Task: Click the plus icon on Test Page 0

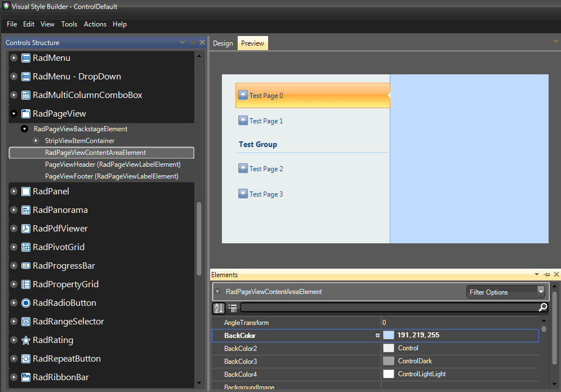Action: (242, 95)
